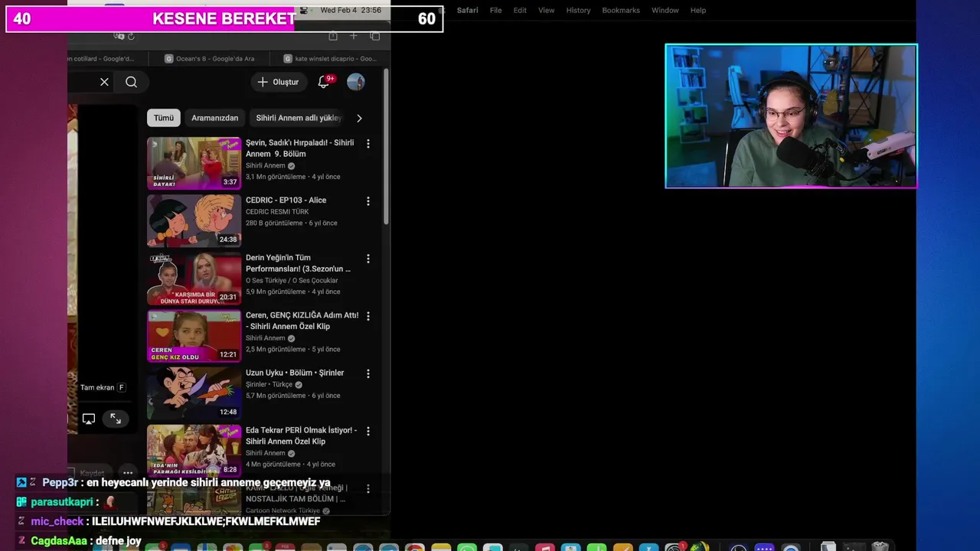The image size is (980, 551).
Task: Clear the YouTube search box with X
Action: point(104,82)
